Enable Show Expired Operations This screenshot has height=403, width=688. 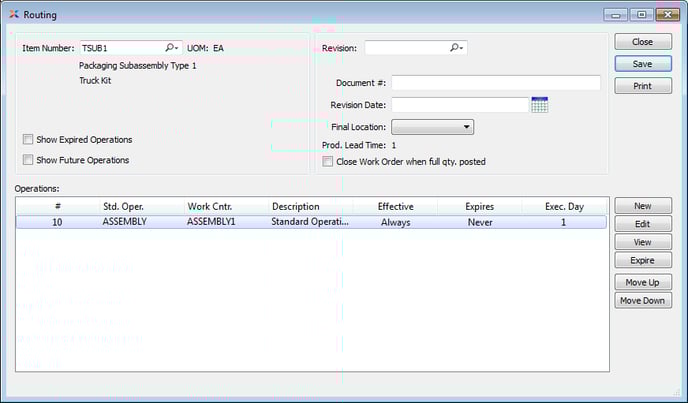click(x=28, y=140)
